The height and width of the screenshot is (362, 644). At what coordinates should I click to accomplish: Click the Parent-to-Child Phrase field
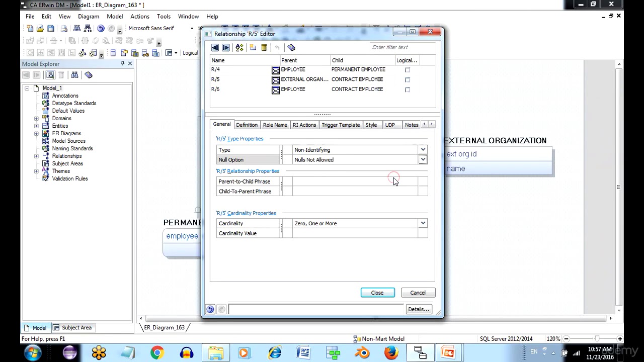point(356,182)
